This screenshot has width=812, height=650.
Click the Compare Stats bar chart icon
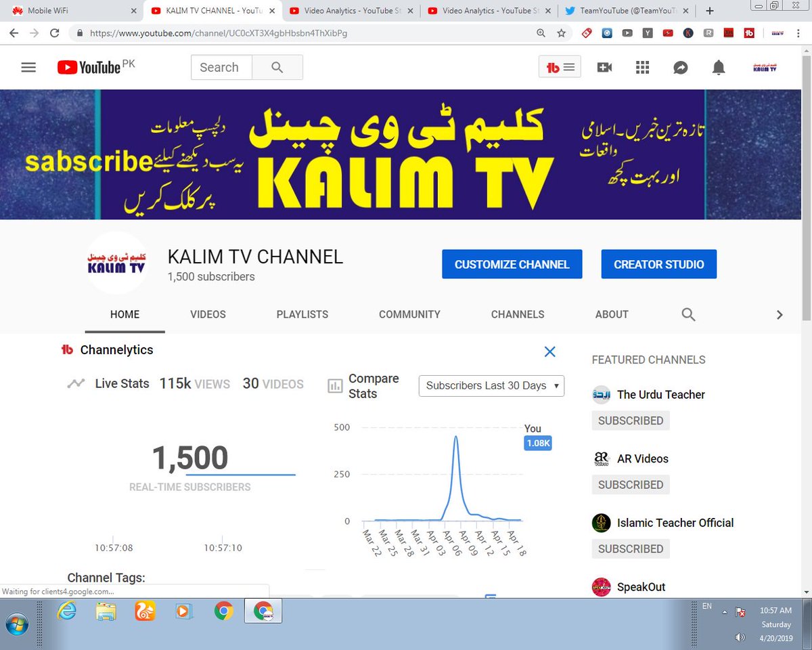(x=335, y=386)
